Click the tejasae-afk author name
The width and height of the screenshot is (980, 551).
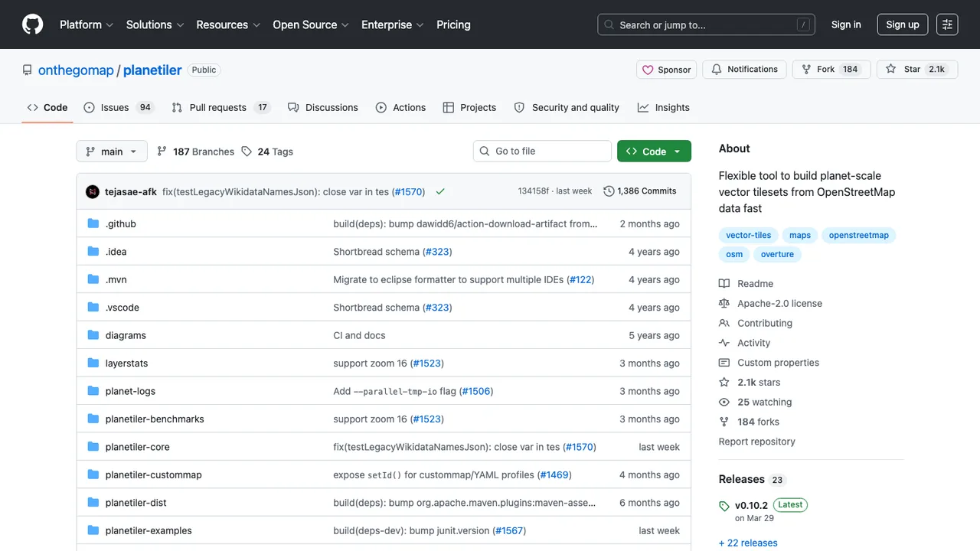click(x=131, y=191)
